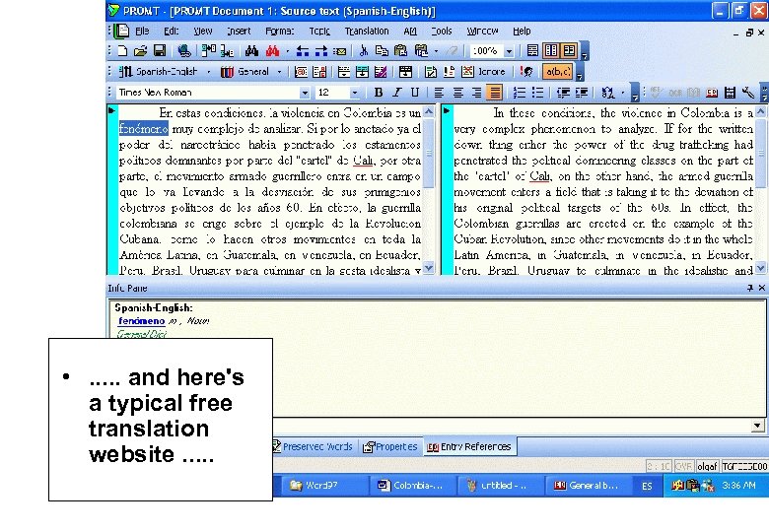Image resolution: width=769 pixels, height=532 pixels.
Task: Close the Info Pane
Action: click(x=762, y=288)
